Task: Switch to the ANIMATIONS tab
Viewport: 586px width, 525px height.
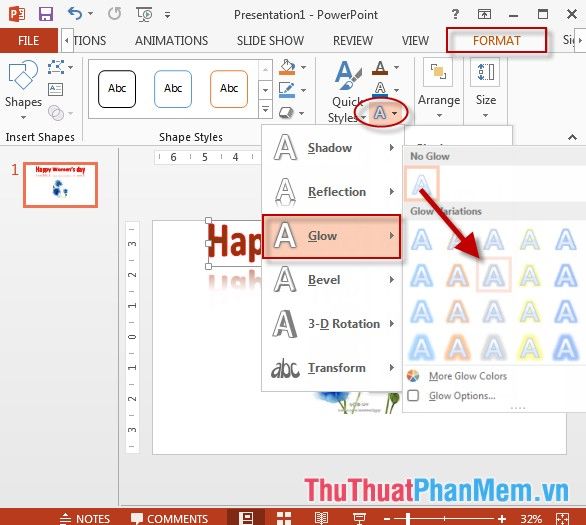Action: [172, 40]
